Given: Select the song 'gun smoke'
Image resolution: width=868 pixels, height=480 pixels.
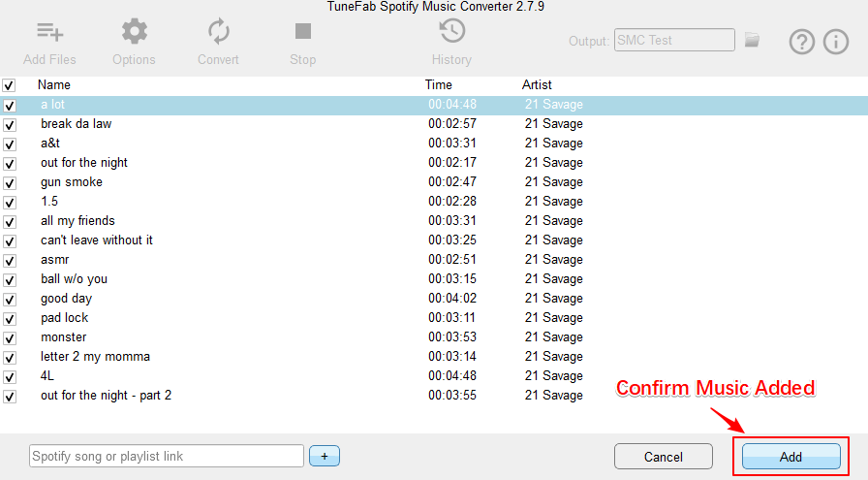Looking at the screenshot, I should click(72, 181).
